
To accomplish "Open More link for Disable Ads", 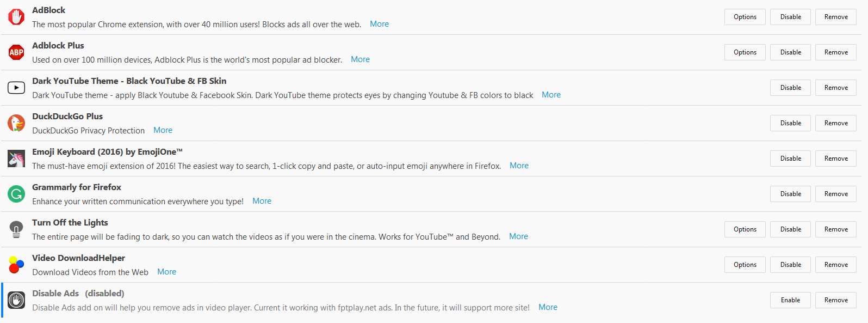I will pyautogui.click(x=548, y=307).
